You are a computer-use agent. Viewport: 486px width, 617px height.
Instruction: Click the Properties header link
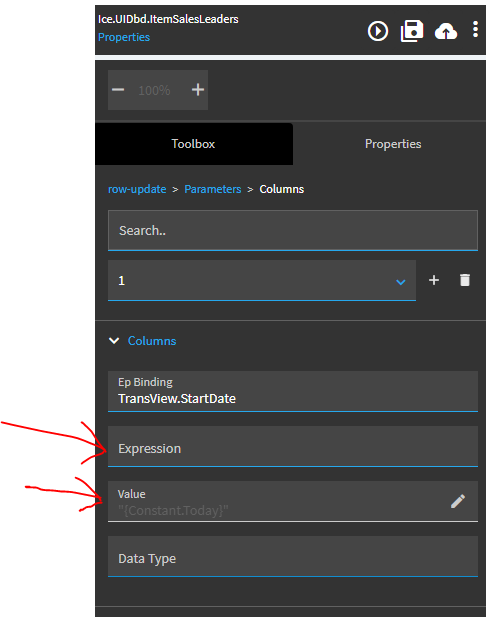click(124, 37)
